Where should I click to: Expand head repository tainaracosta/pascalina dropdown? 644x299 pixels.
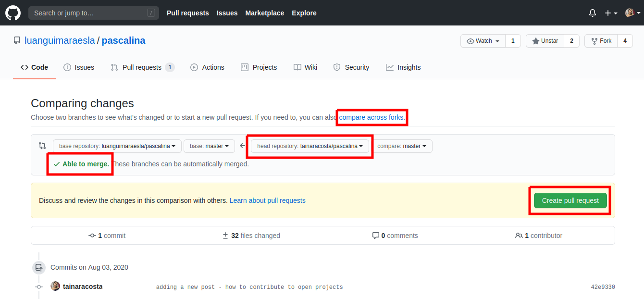[310, 146]
